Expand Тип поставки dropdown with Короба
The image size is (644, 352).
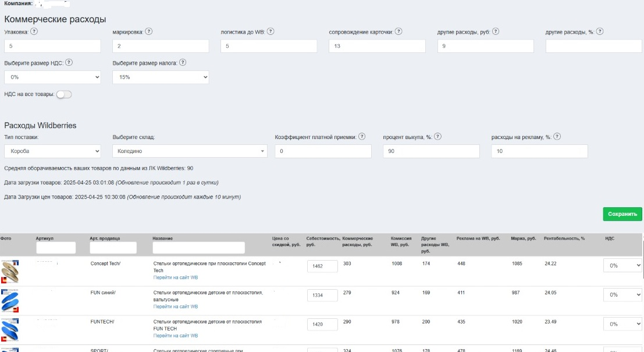click(52, 151)
